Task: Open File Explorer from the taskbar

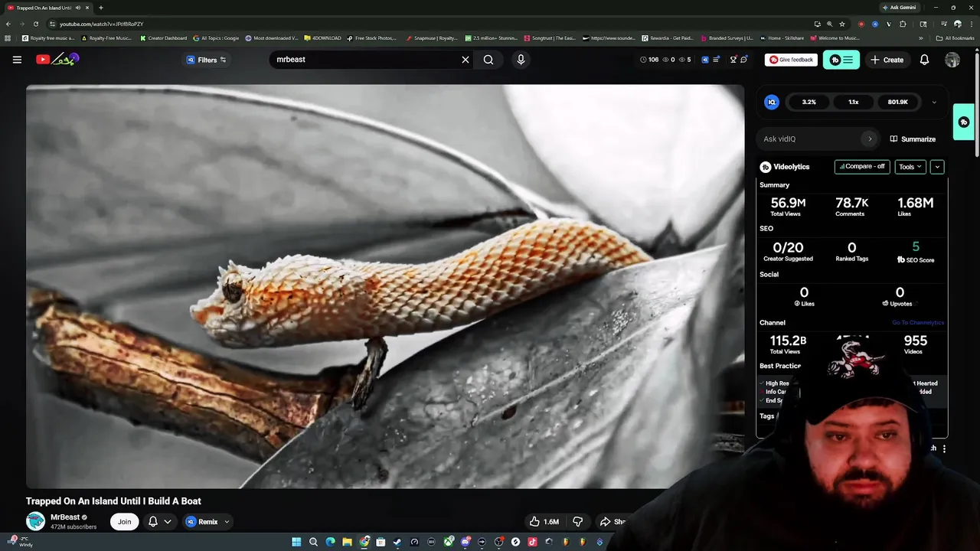Action: [347, 542]
